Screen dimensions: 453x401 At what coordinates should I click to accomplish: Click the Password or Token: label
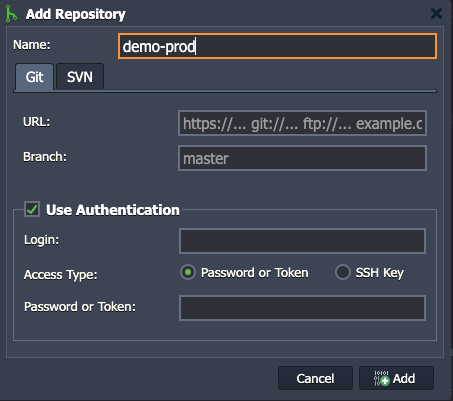point(80,307)
